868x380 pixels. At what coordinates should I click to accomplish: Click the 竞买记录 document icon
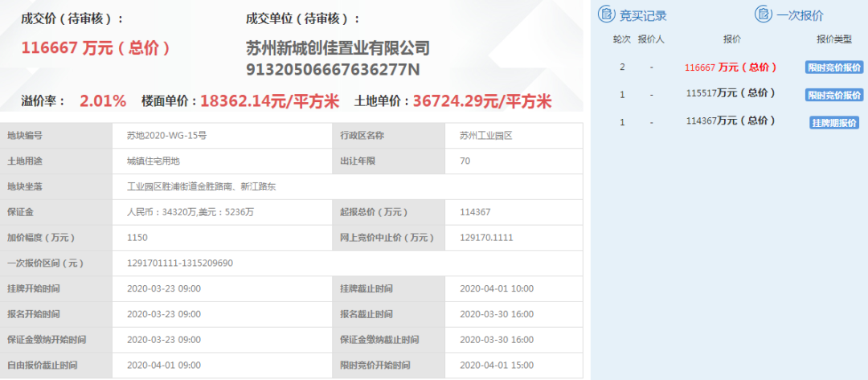point(606,14)
